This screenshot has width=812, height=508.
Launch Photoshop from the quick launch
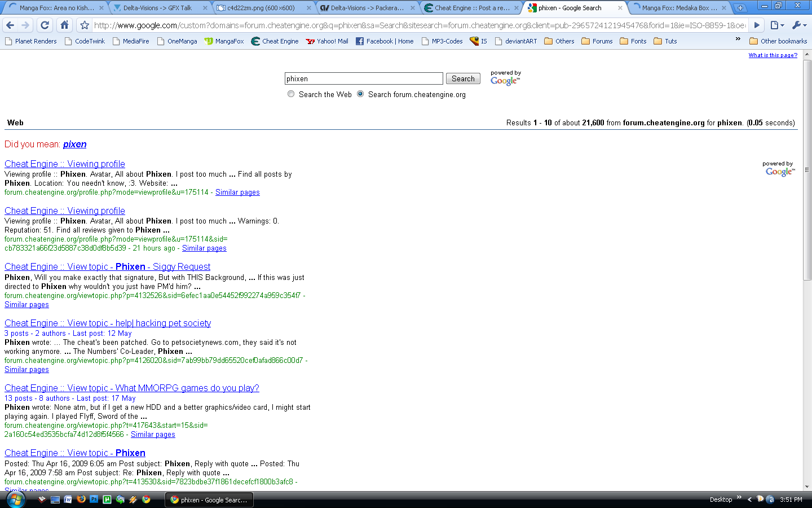coord(94,500)
